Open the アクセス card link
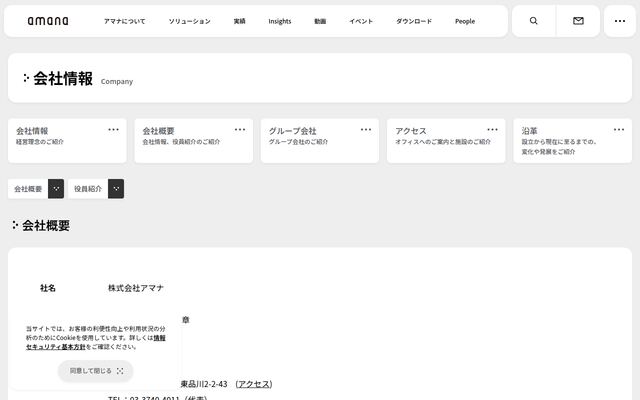This screenshot has width=640, height=400. (446, 141)
